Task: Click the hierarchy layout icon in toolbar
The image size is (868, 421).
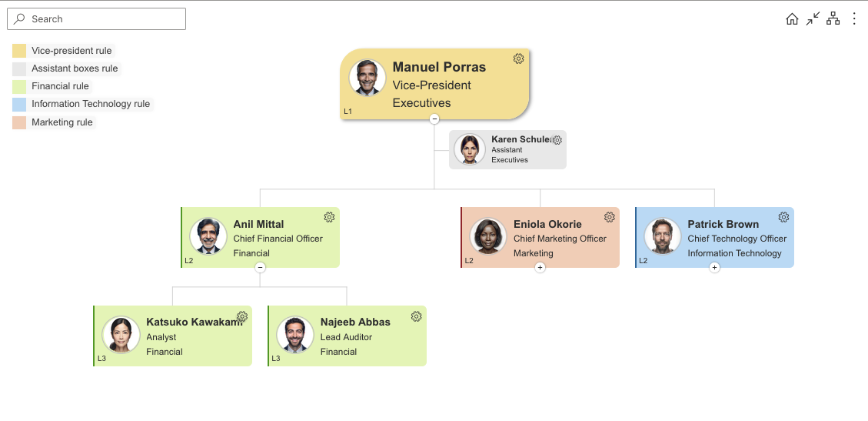Action: click(833, 19)
